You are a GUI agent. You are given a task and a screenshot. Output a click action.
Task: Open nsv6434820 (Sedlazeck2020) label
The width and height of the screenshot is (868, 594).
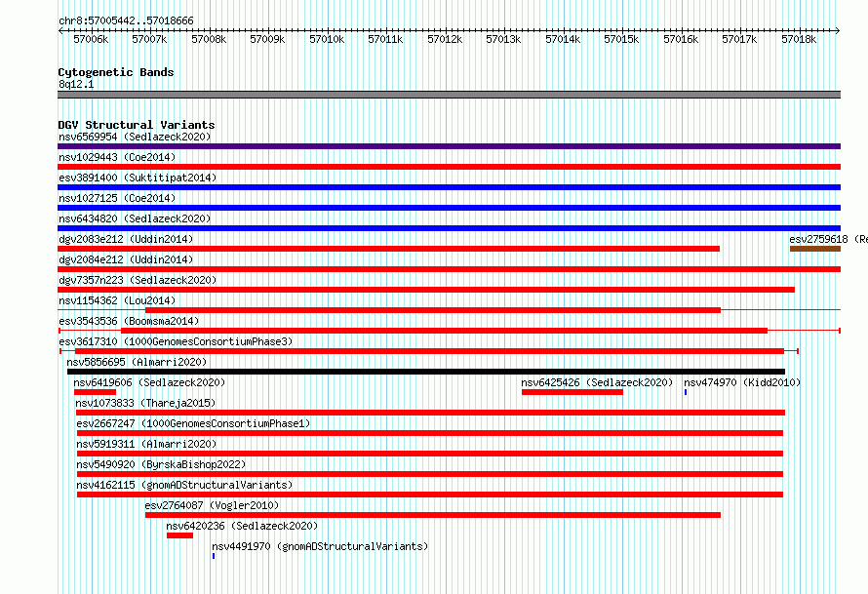coord(135,218)
